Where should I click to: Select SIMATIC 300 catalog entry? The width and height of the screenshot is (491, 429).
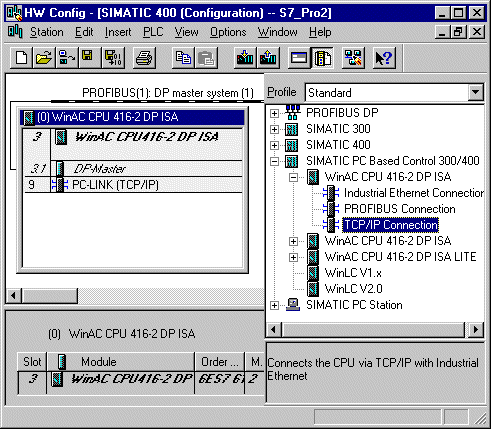(338, 129)
